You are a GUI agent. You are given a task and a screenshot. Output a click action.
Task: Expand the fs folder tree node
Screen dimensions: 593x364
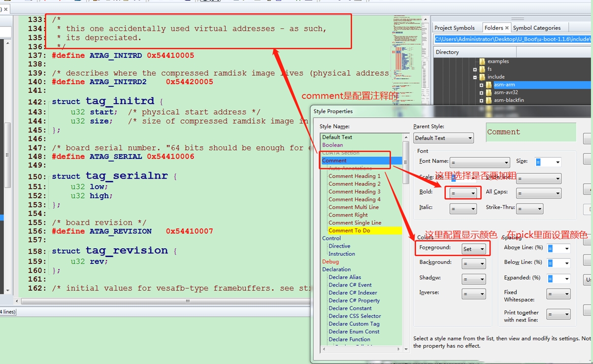coord(475,69)
